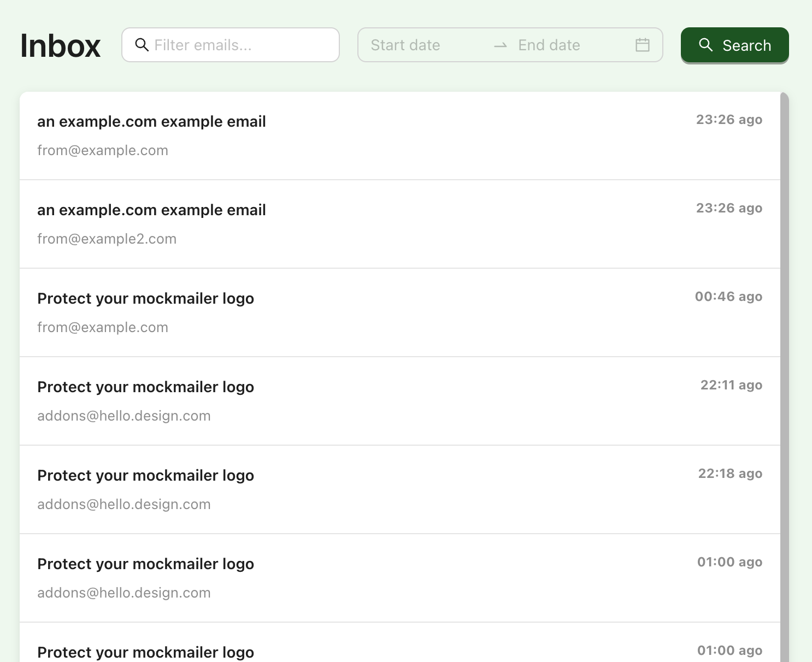Click the 22:18 ago timestamp

click(x=730, y=474)
